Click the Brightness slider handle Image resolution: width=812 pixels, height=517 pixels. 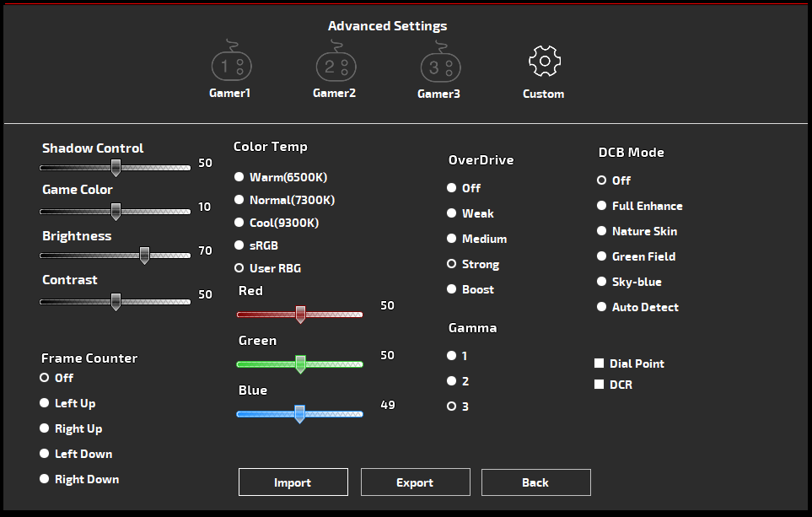tap(144, 255)
